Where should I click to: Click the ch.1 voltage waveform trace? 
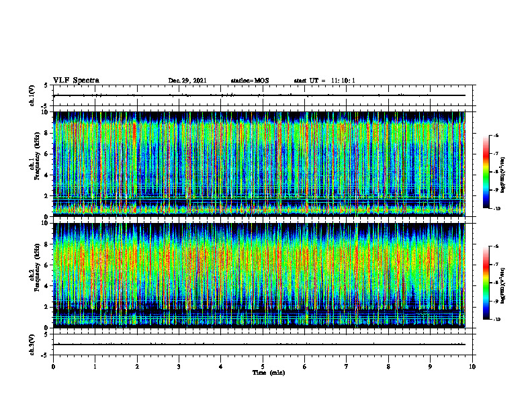pos(259,95)
